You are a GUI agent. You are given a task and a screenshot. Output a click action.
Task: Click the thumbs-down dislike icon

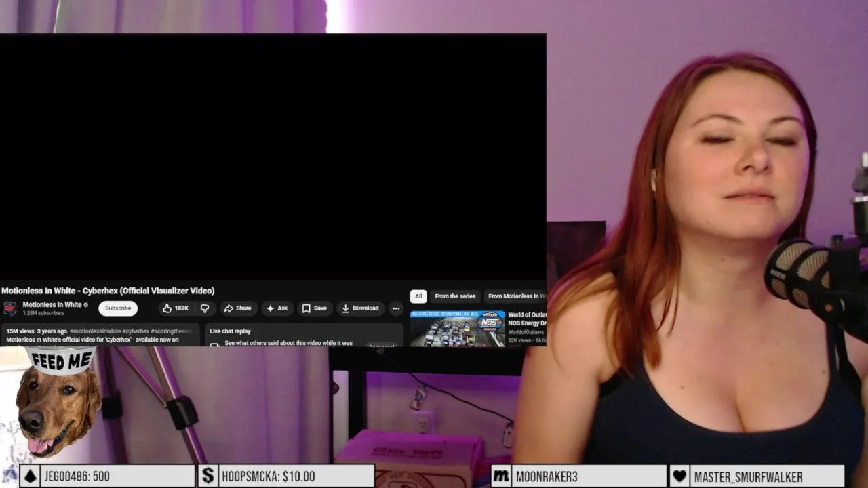click(x=204, y=308)
